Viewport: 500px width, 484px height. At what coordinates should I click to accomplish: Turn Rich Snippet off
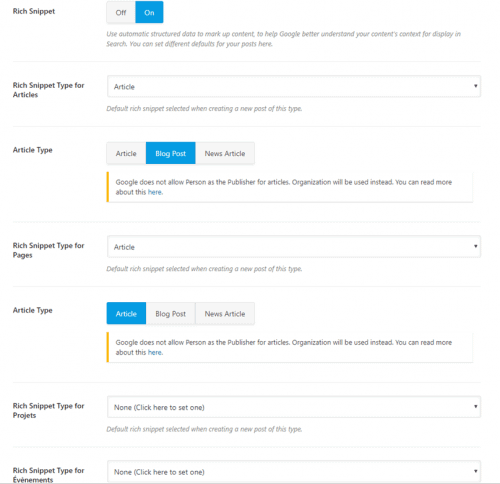(x=121, y=12)
